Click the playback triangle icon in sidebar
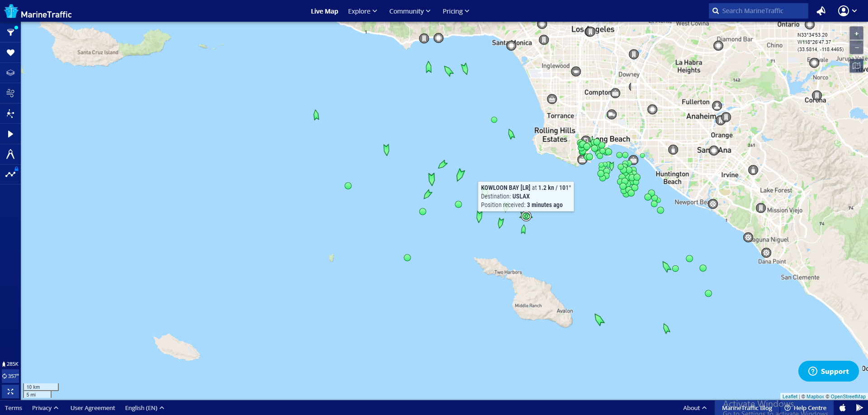This screenshot has width=868, height=415. [10, 134]
